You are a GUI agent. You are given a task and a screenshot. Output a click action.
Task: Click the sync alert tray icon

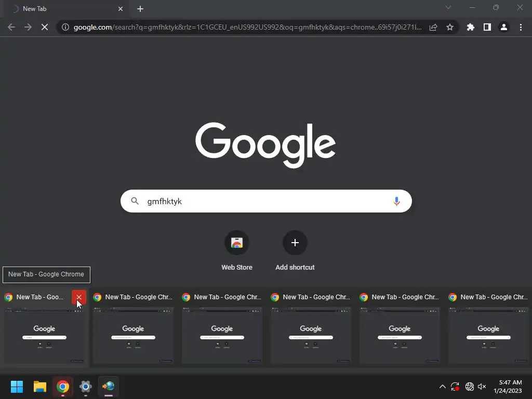[455, 387]
